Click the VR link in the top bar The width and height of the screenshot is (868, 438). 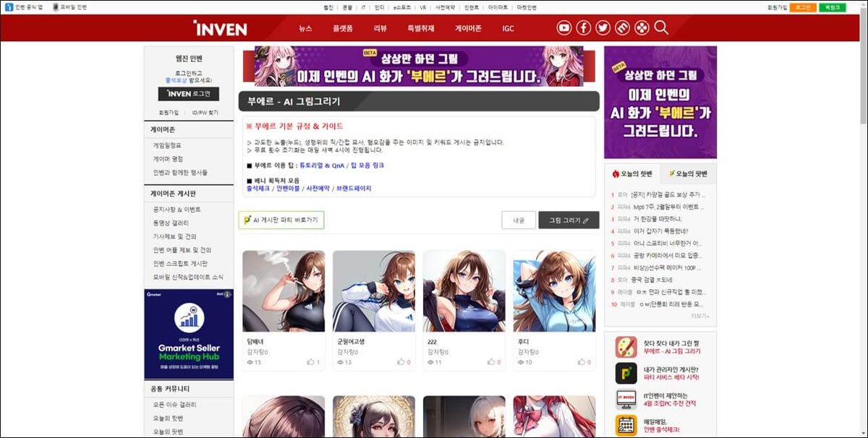pyautogui.click(x=423, y=7)
